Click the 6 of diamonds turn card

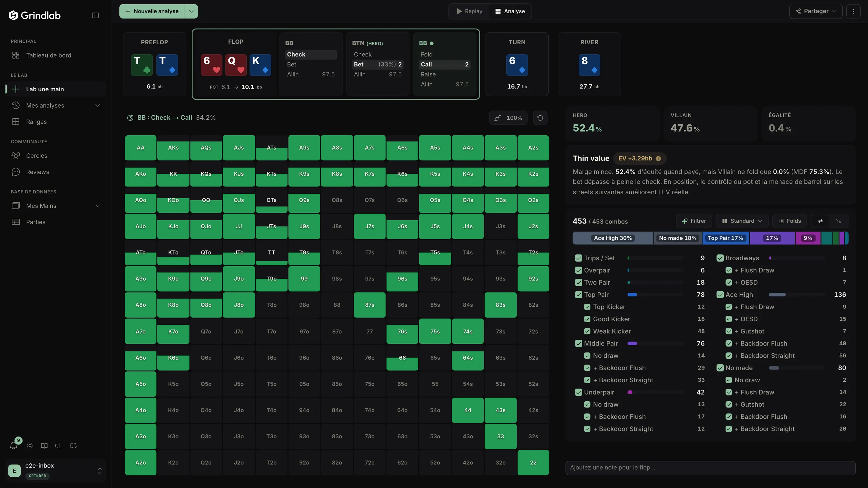coord(517,65)
